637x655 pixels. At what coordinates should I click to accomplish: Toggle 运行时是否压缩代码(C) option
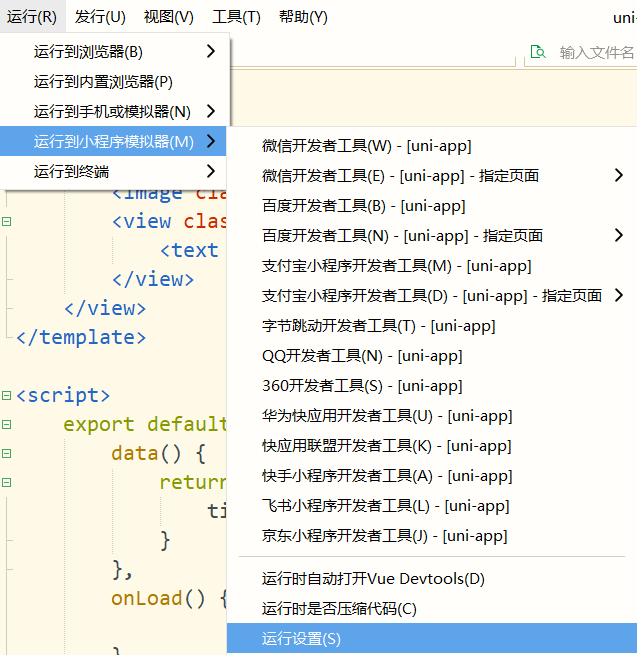coord(432,609)
